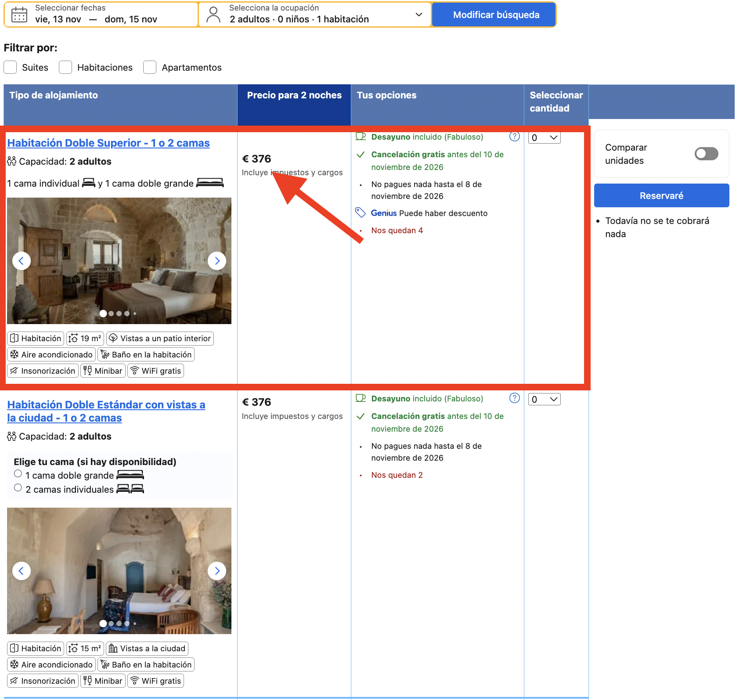Check the Habitaciones filter checkbox
Viewport: 743px width, 700px height.
[x=65, y=67]
